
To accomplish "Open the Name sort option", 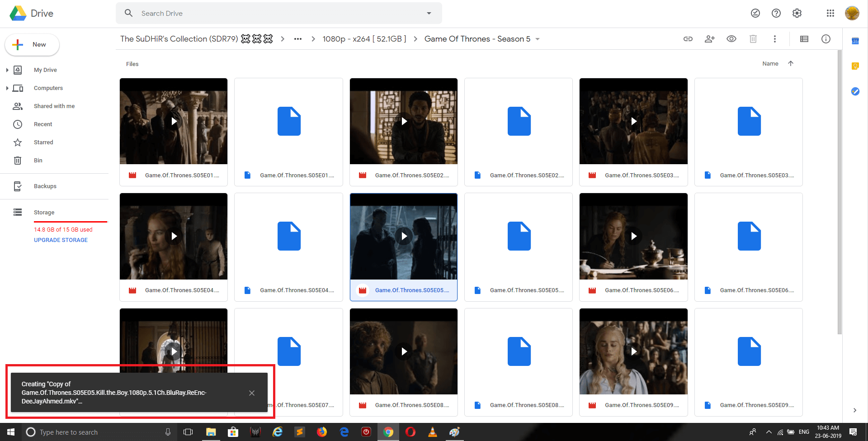I will 770,64.
